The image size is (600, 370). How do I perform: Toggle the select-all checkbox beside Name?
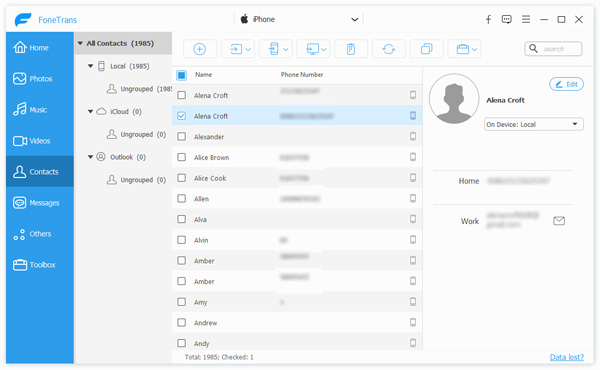click(182, 75)
